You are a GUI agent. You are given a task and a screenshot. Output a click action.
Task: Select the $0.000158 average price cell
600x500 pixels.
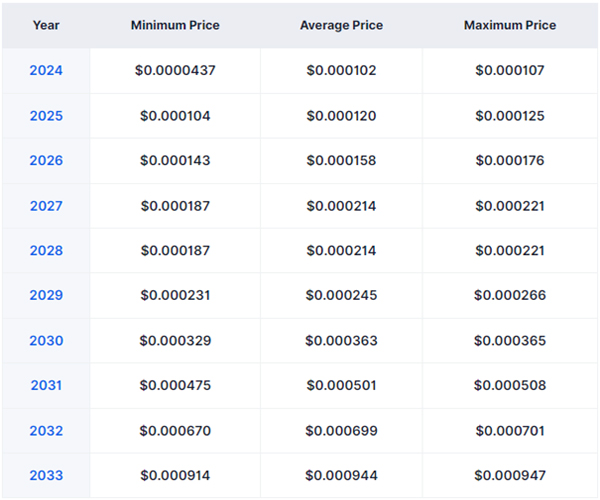click(341, 160)
